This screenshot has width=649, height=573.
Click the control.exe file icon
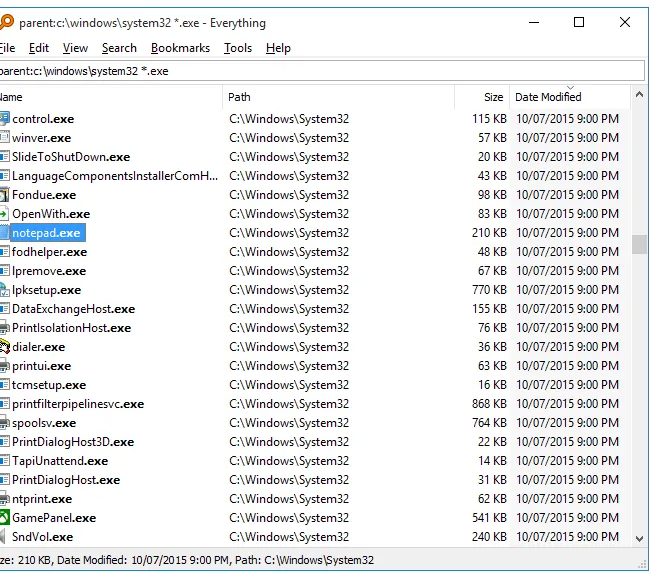[4, 119]
